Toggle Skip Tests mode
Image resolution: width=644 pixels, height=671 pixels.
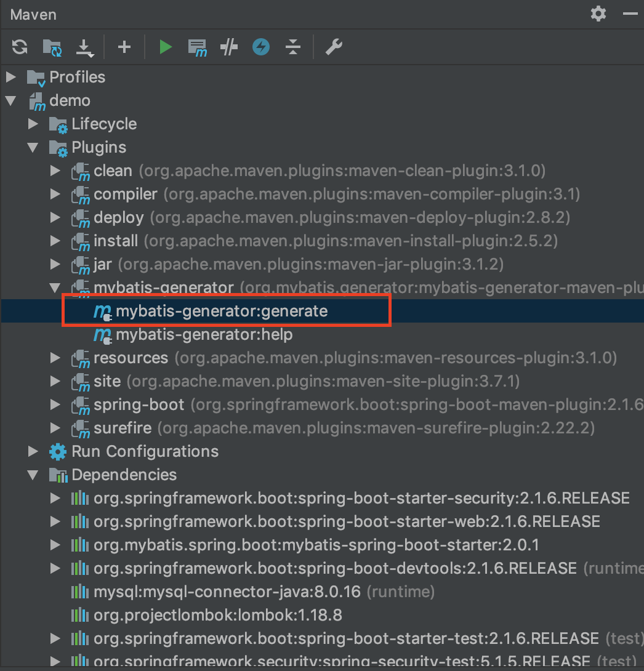pyautogui.click(x=230, y=47)
